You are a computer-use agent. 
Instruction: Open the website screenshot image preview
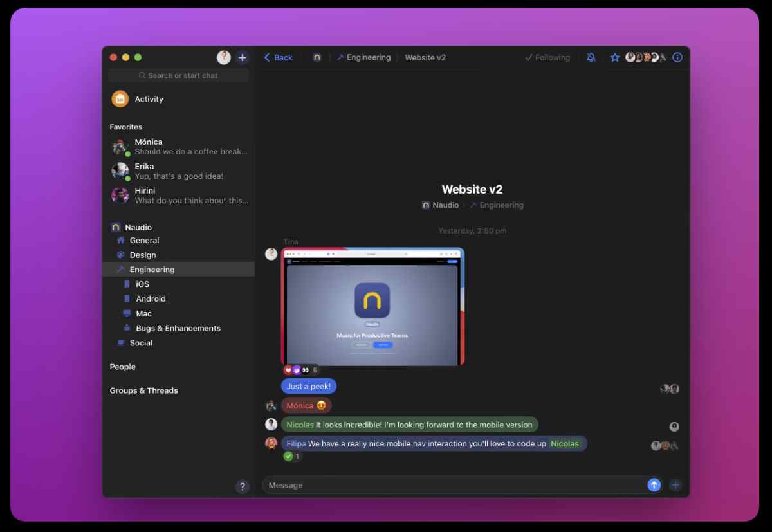(372, 306)
